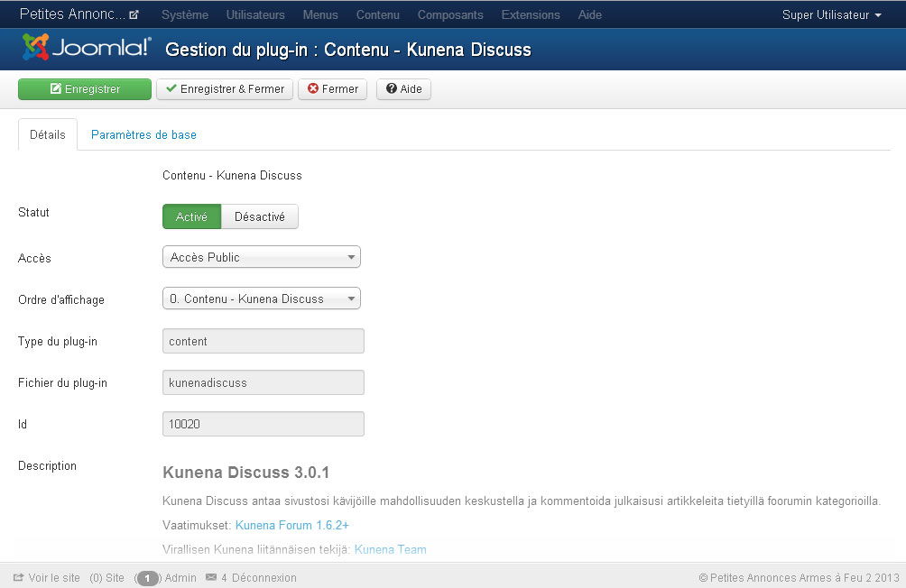This screenshot has width=906, height=588.
Task: Switch to Paramètres de base tab
Action: pos(143,135)
